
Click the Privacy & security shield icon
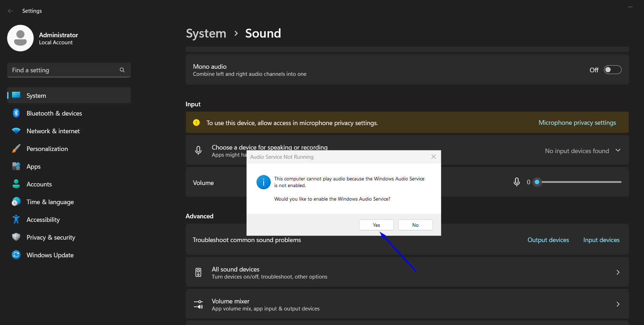point(16,237)
